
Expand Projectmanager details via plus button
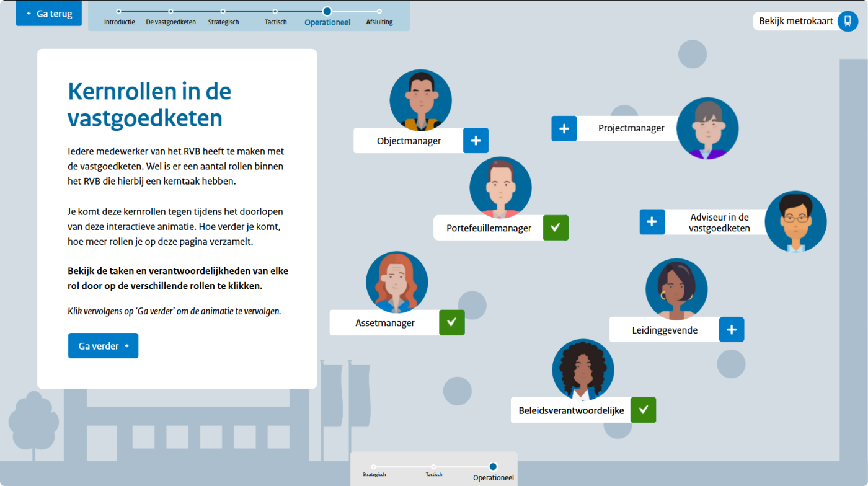pyautogui.click(x=564, y=128)
